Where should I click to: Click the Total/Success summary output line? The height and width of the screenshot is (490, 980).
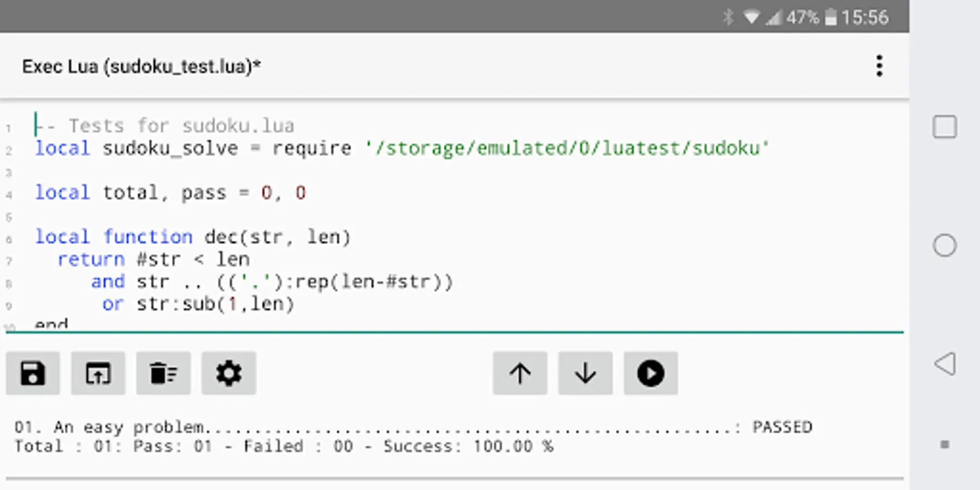coord(283,446)
